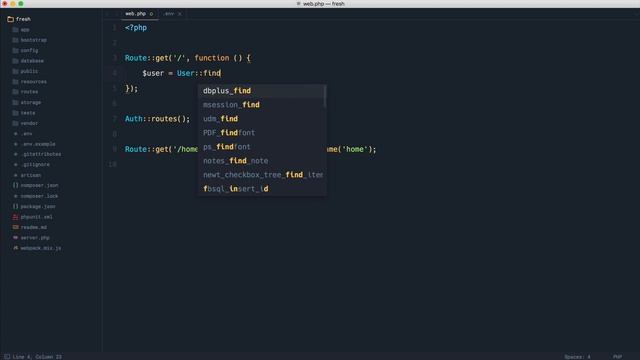640x360 pixels.
Task: Open the server.php file
Action: (x=35, y=238)
